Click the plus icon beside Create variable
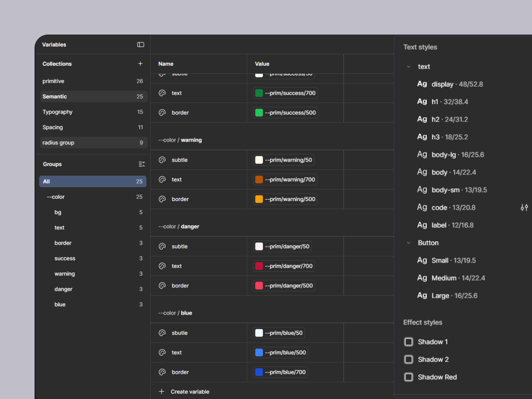Screen dimensions: 532x399 [161, 391]
